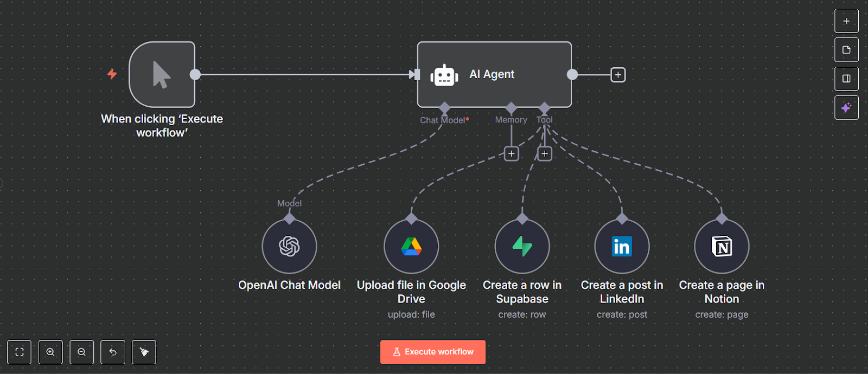Click the 'create: post' subtitle text
This screenshot has height=374, width=868.
coord(622,314)
